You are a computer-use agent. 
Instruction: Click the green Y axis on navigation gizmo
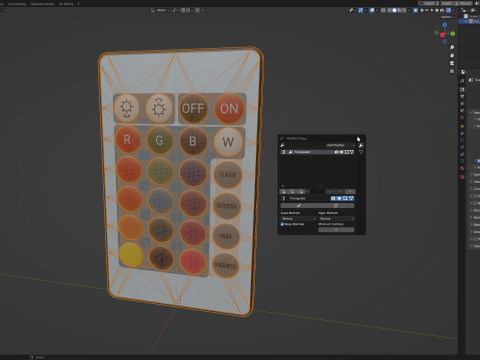click(453, 34)
